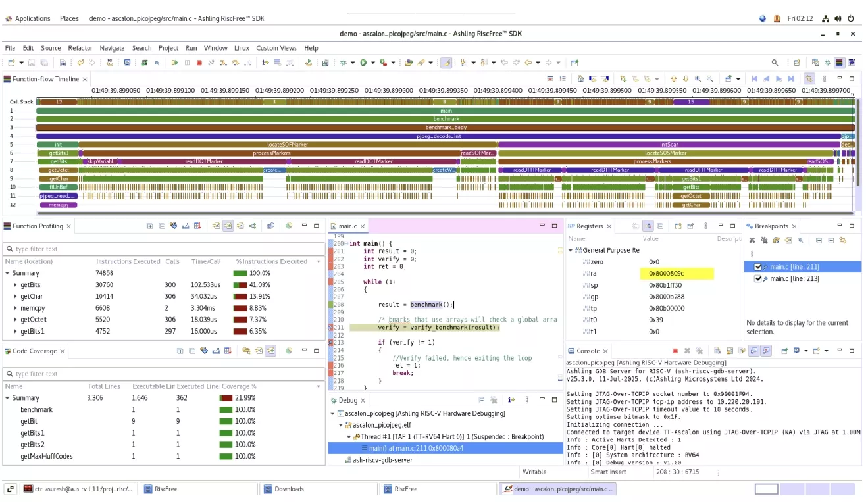Open the Refactor menu
Image resolution: width=868 pixels, height=502 pixels.
pos(80,48)
